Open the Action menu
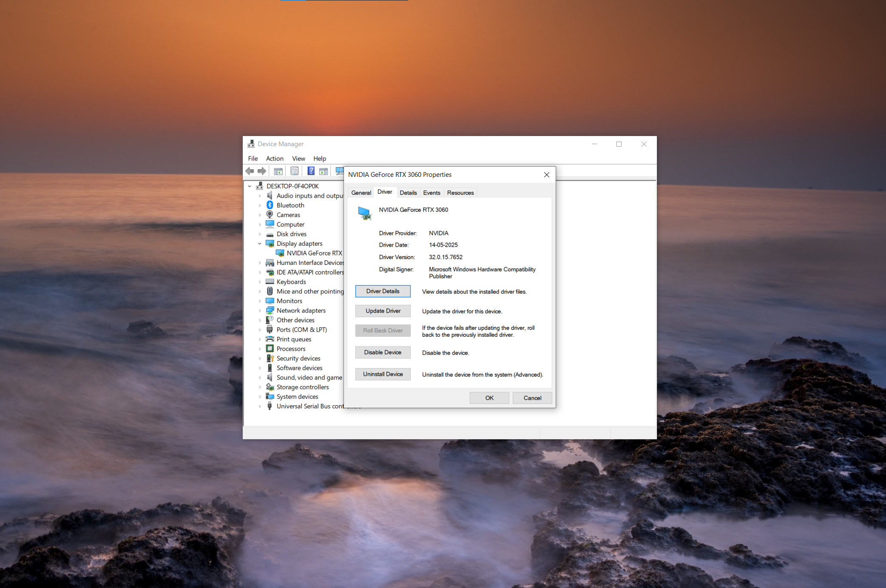886x588 pixels. tap(274, 159)
